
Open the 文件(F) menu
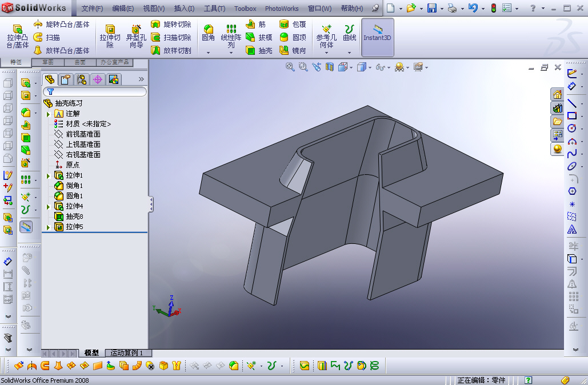click(92, 8)
